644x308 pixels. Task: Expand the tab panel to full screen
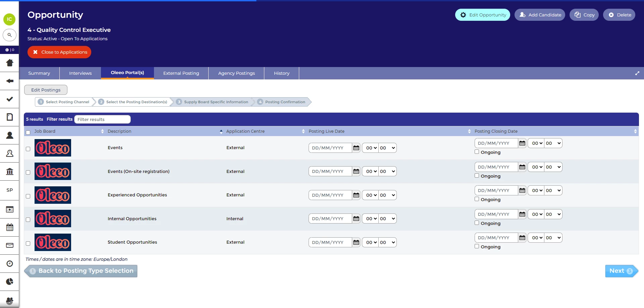click(x=637, y=73)
